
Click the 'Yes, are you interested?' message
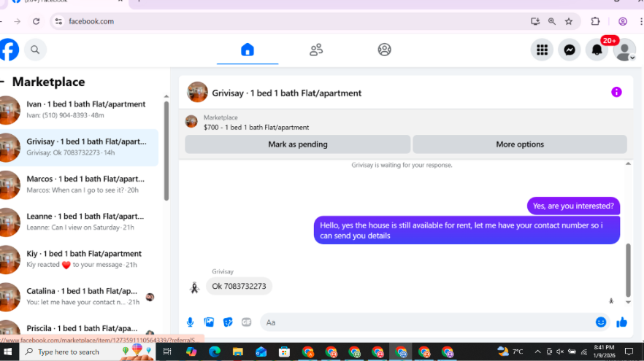[x=573, y=206]
